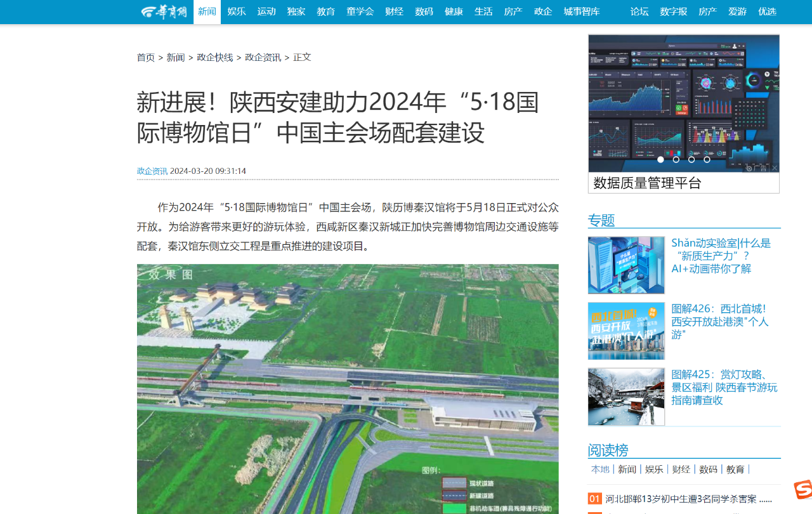
Task: Click the 首页 breadcrumb link
Action: tap(145, 56)
